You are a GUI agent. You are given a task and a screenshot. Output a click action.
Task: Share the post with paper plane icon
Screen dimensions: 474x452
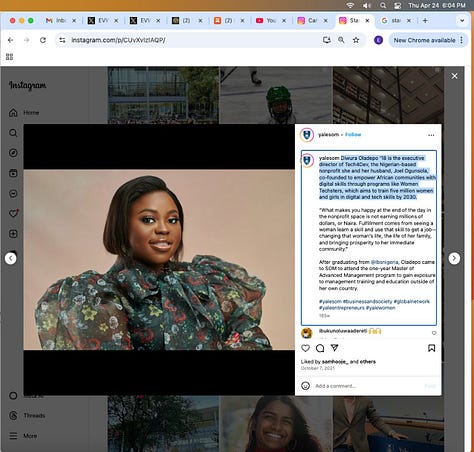[335, 348]
